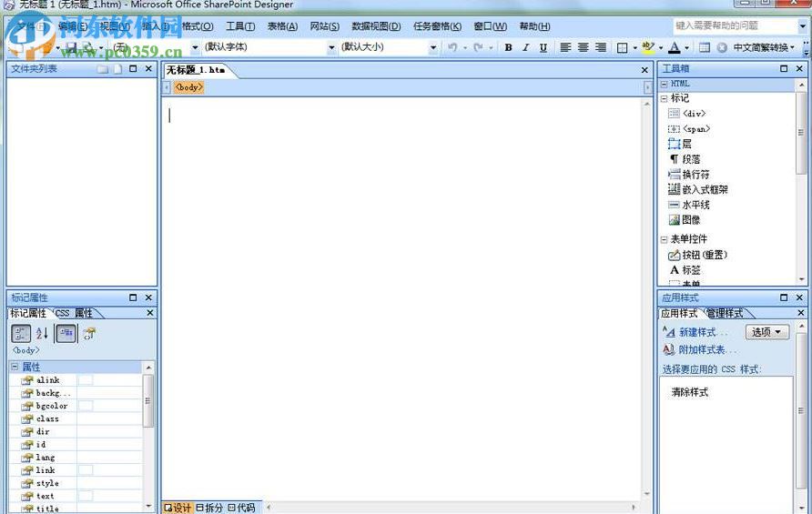This screenshot has width=812, height=514.
Task: Open the font size combo box (默认大小)
Action: click(x=389, y=47)
